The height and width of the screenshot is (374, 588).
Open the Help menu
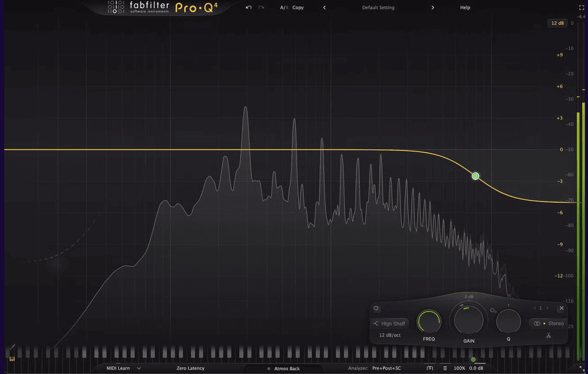click(465, 7)
